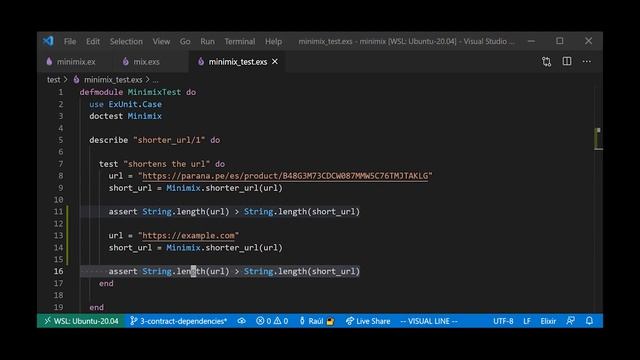Click line number 1 in gutter
The image size is (640, 360).
click(60, 92)
